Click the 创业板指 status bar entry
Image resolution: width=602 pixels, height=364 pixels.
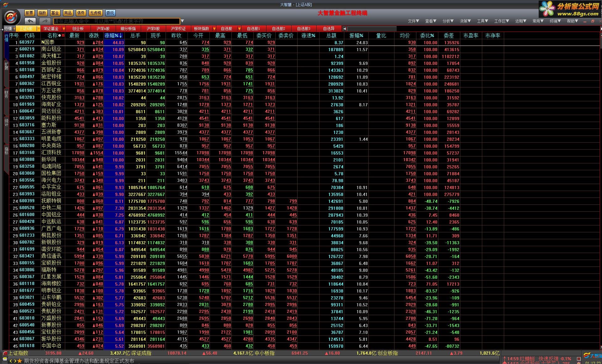click(x=388, y=353)
